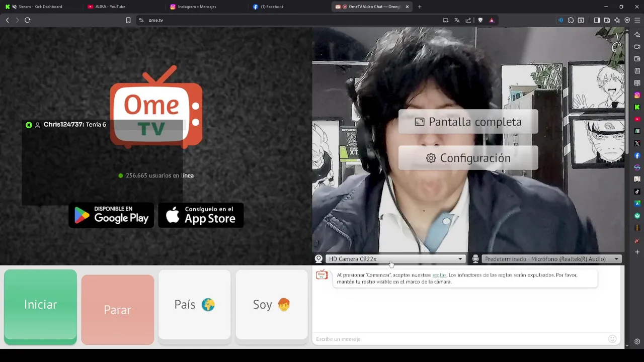Open Instagram from the sidebar

(637, 95)
